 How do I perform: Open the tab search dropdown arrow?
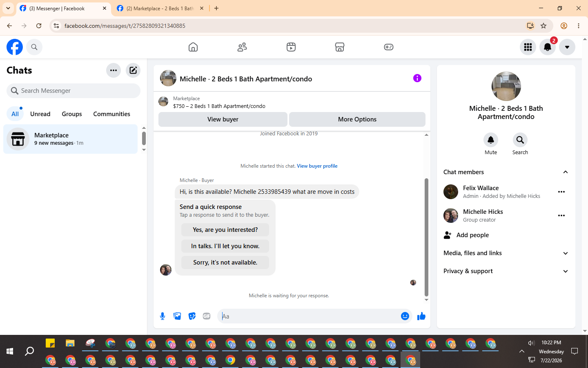tap(8, 8)
